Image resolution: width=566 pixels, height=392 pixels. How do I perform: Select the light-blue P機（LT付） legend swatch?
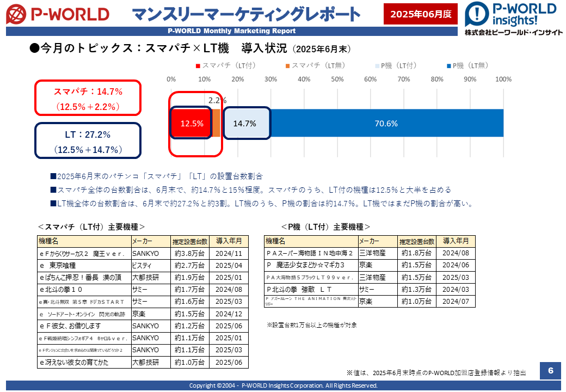coord(377,66)
